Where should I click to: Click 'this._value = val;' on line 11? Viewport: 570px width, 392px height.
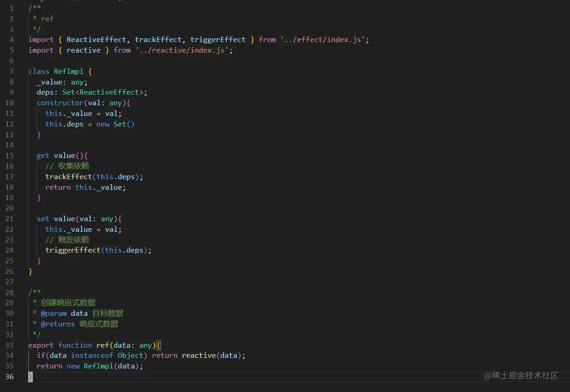pyautogui.click(x=84, y=114)
